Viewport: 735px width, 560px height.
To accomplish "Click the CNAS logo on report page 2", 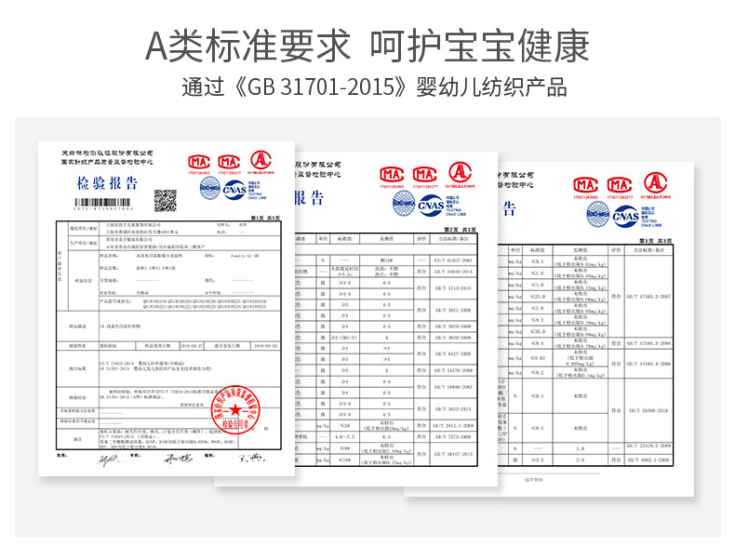I will [431, 206].
